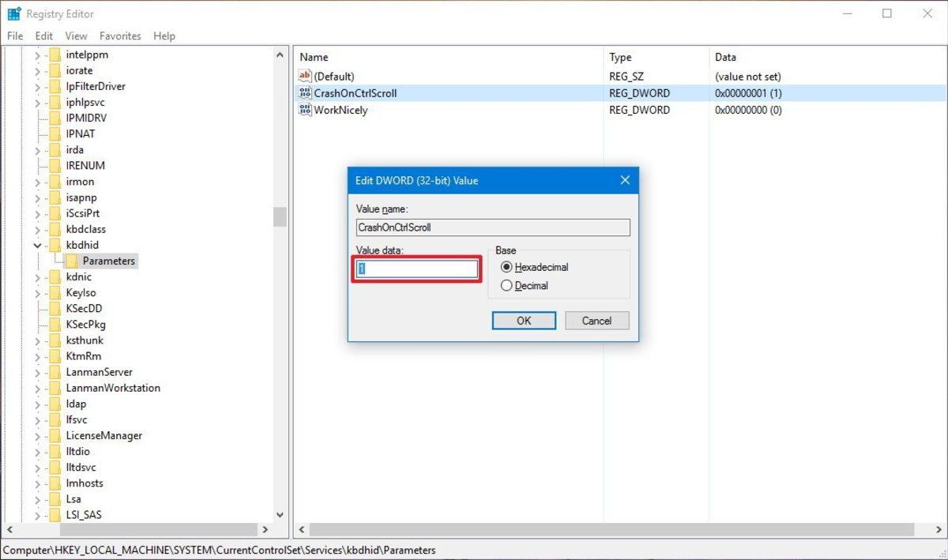Click the KSecDD folder icon

[54, 308]
